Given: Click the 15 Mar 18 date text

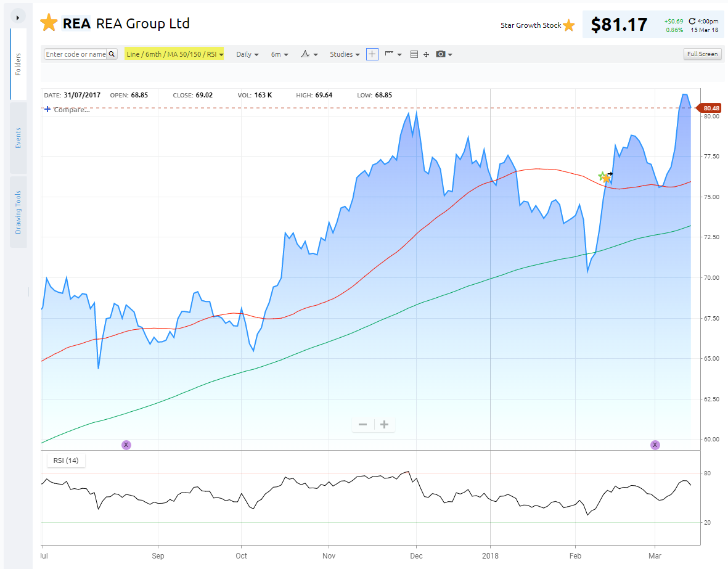Looking at the screenshot, I should (705, 30).
